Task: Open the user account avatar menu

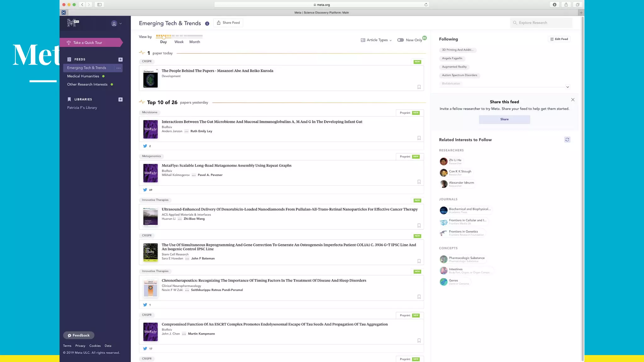Action: (114, 24)
